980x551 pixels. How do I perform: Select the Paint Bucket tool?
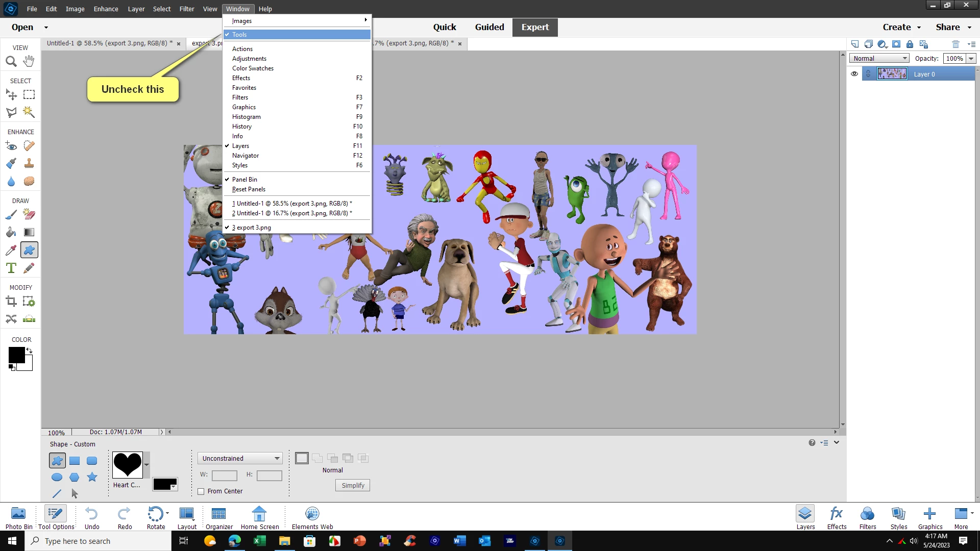pos(11,233)
